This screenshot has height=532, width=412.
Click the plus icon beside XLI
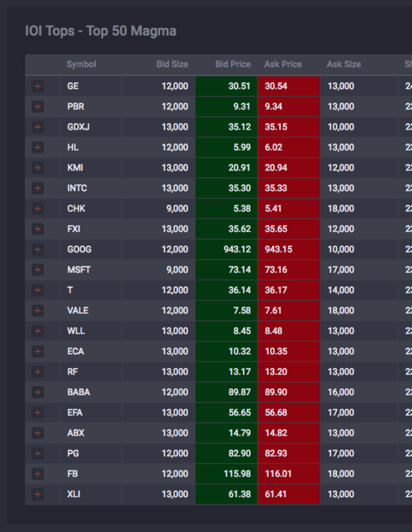tap(38, 494)
